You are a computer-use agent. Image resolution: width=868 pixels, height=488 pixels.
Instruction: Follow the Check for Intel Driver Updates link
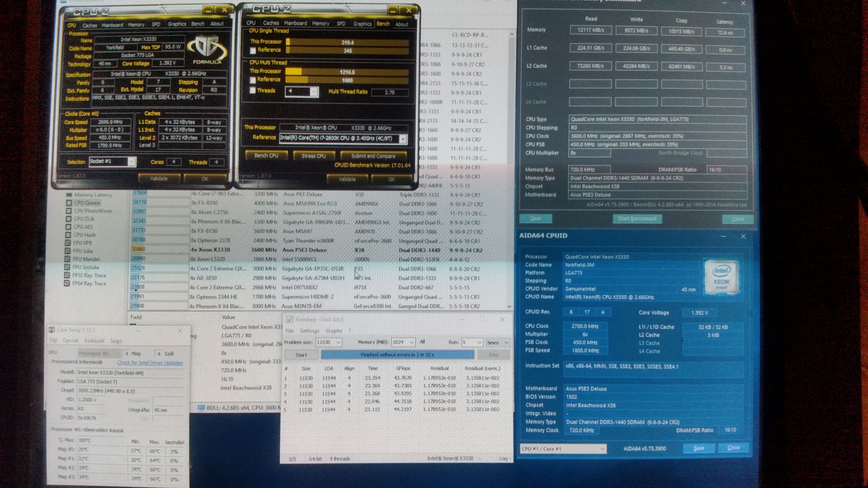[150, 363]
